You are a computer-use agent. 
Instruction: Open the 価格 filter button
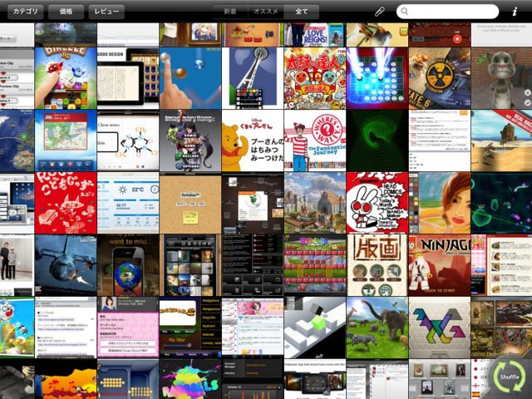(66, 12)
